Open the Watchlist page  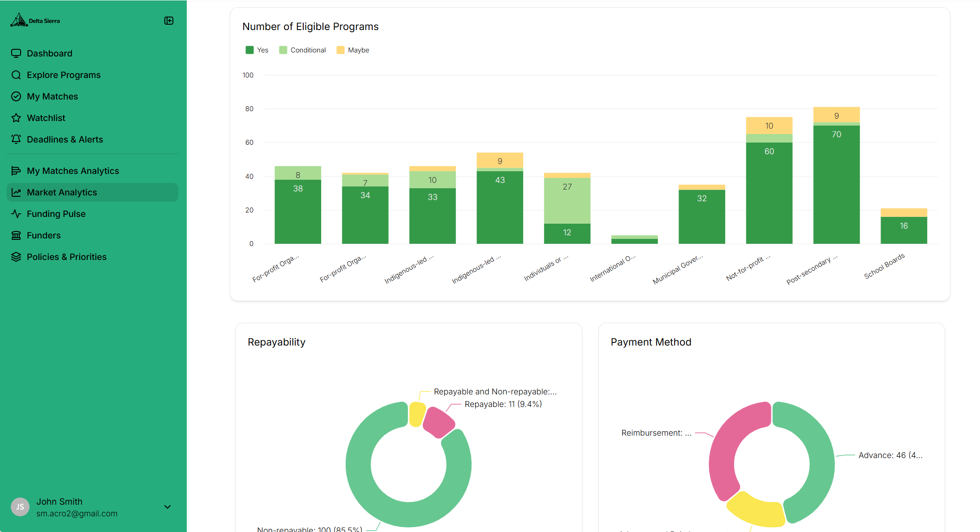(x=92, y=118)
